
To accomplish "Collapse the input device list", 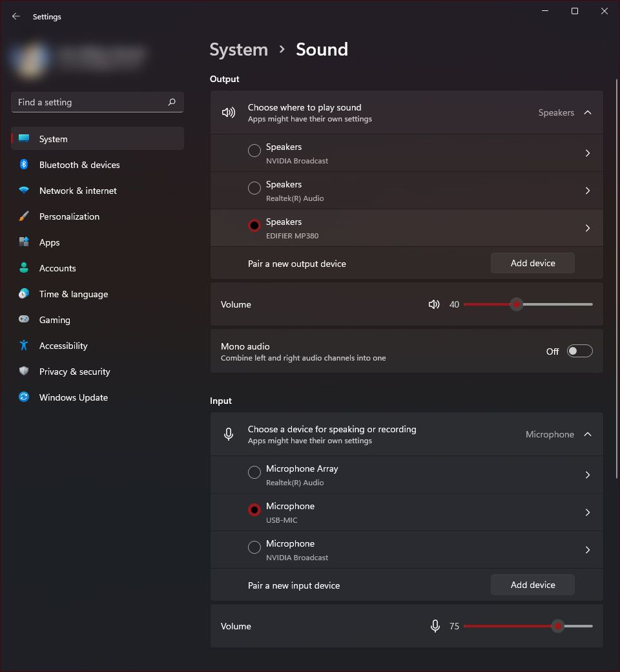I will tap(588, 434).
